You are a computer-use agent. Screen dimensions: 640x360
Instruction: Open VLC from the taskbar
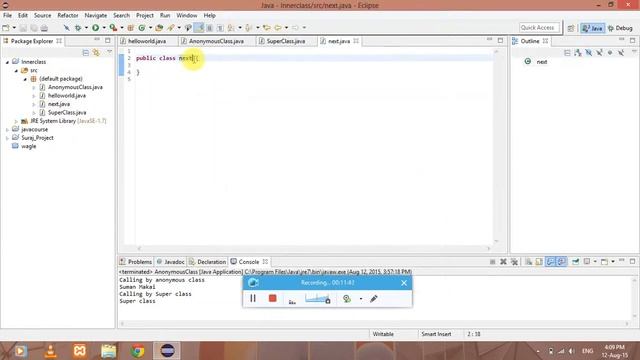point(50,351)
